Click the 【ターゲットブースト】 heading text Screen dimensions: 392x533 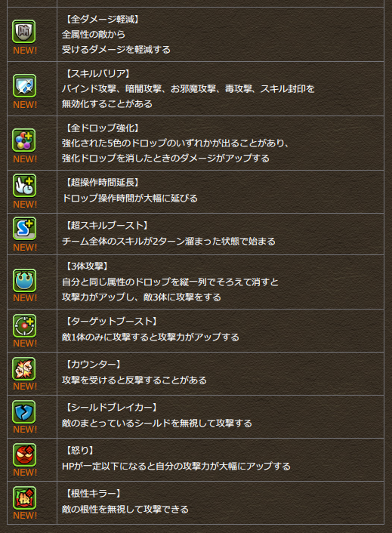112,321
